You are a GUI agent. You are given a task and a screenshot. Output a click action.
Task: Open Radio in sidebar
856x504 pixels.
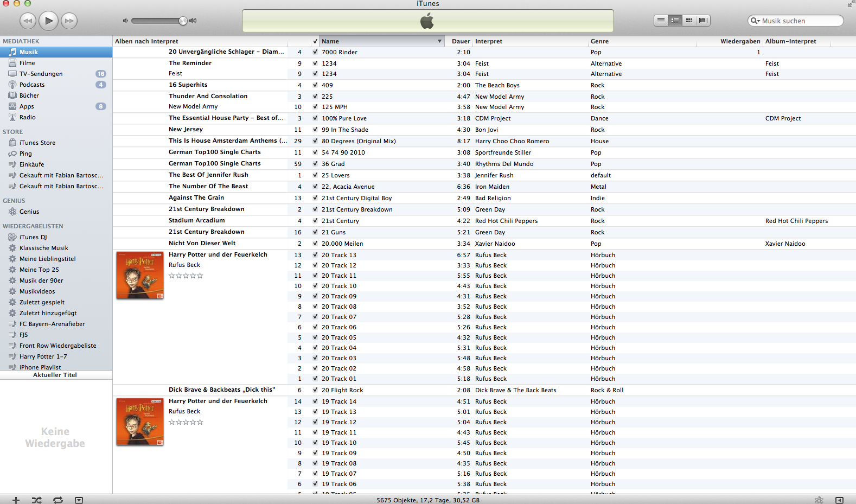[x=56, y=117]
